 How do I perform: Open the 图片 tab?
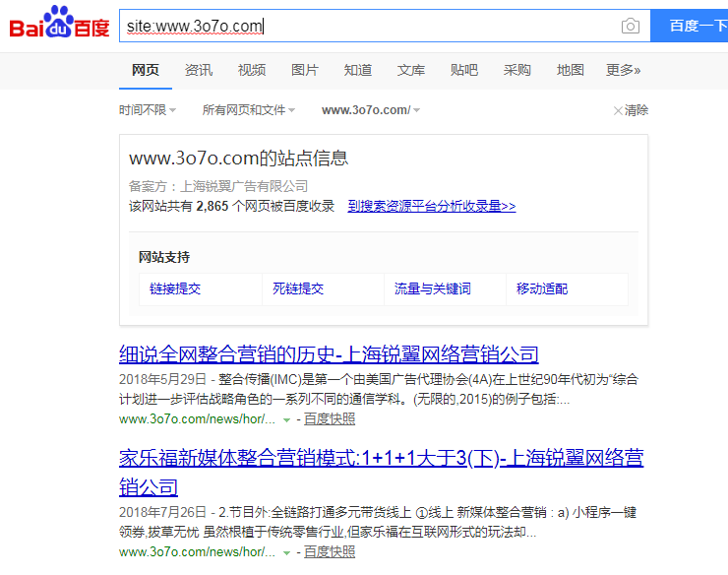[305, 70]
